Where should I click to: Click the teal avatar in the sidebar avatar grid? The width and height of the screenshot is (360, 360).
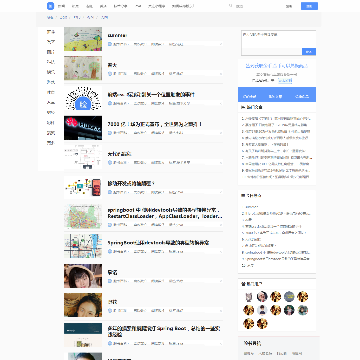(x=302, y=310)
